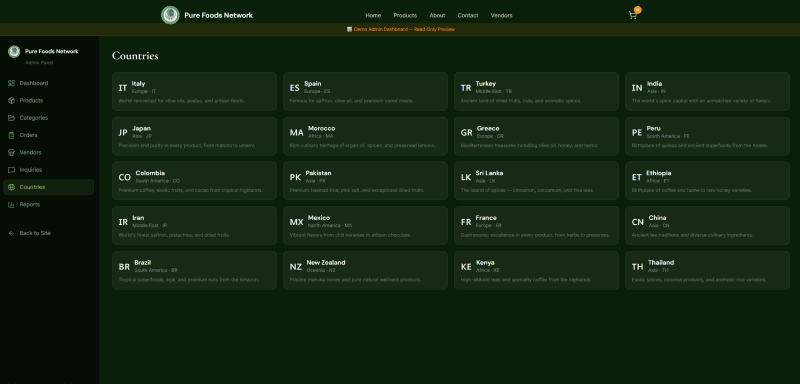Image resolution: width=800 pixels, height=384 pixels.
Task: Click the Products box icon in sidebar
Action: (11, 100)
